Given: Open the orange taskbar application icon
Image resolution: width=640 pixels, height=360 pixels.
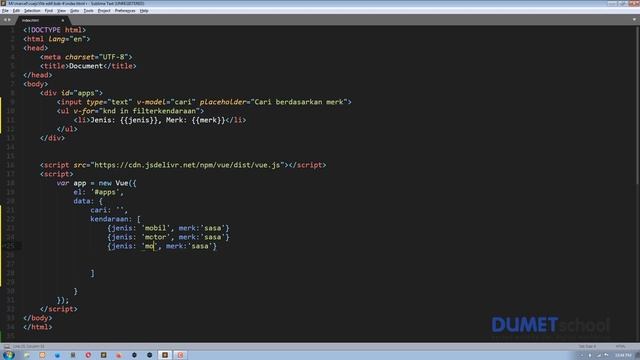Looking at the screenshot, I should pyautogui.click(x=42, y=355).
